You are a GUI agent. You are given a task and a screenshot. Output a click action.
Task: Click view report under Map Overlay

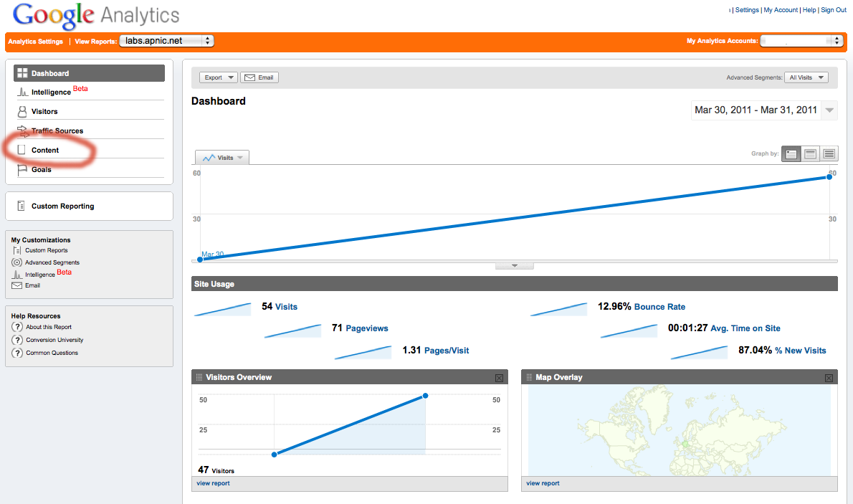(x=543, y=483)
